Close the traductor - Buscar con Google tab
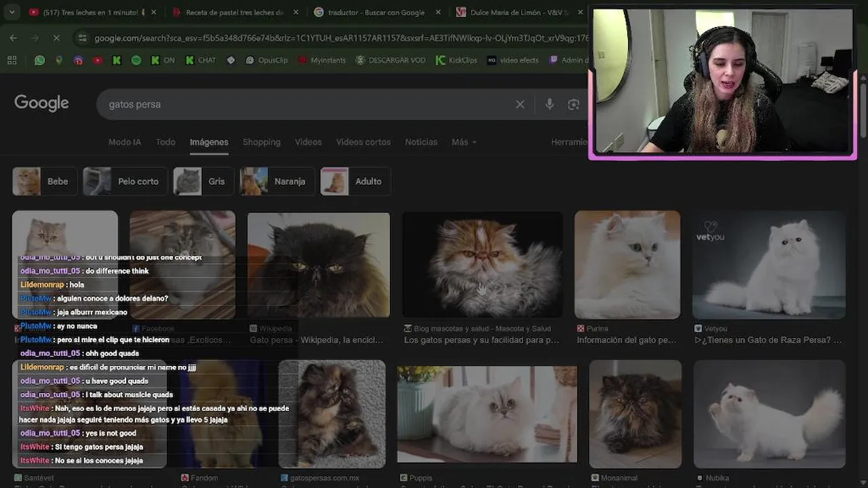Screen dimensions: 868x488 438,12
